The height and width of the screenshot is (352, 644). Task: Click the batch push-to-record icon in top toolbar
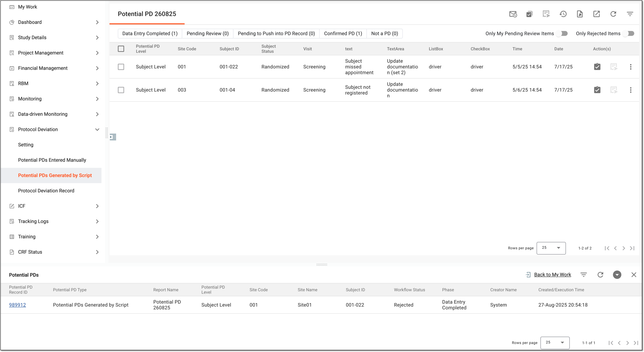click(546, 14)
